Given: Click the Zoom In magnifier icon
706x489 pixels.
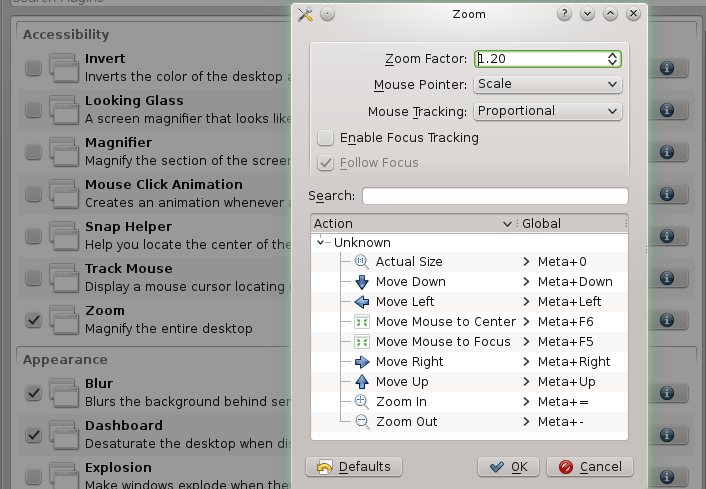Looking at the screenshot, I should (362, 402).
